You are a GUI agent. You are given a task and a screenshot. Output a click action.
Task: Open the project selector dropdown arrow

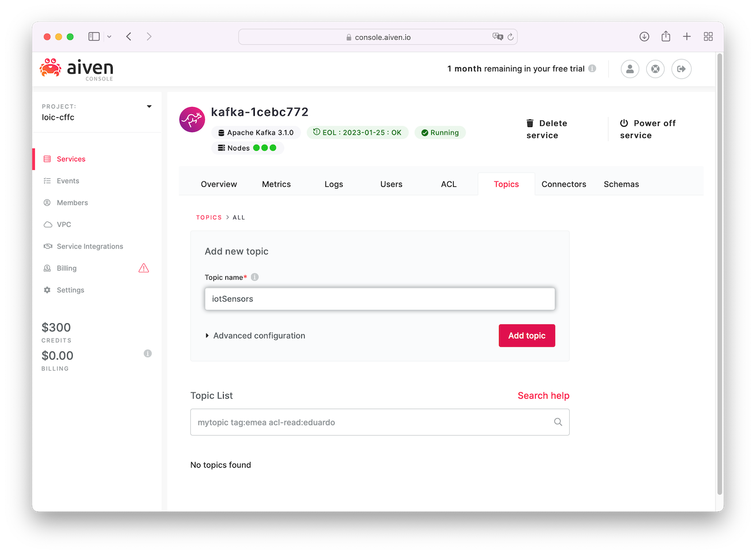(149, 106)
